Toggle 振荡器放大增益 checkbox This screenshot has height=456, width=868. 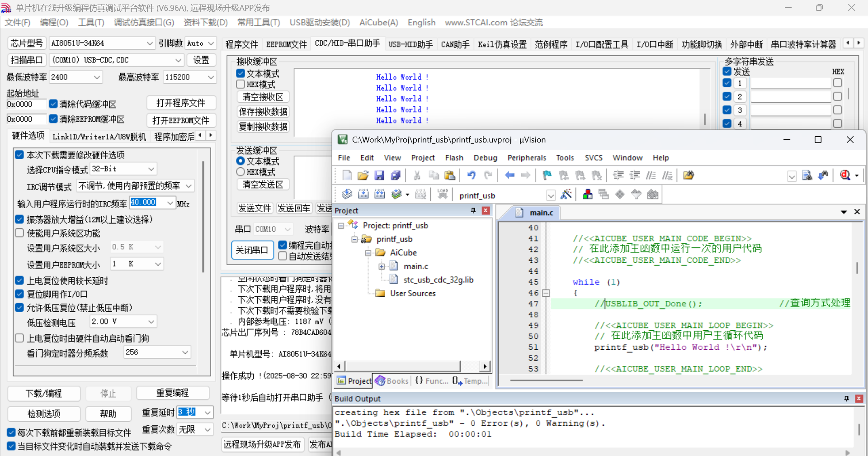[19, 219]
